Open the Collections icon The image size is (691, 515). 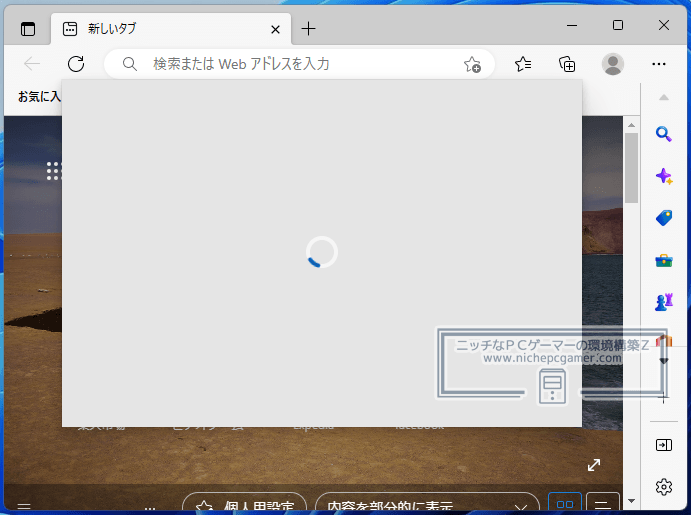coord(567,64)
